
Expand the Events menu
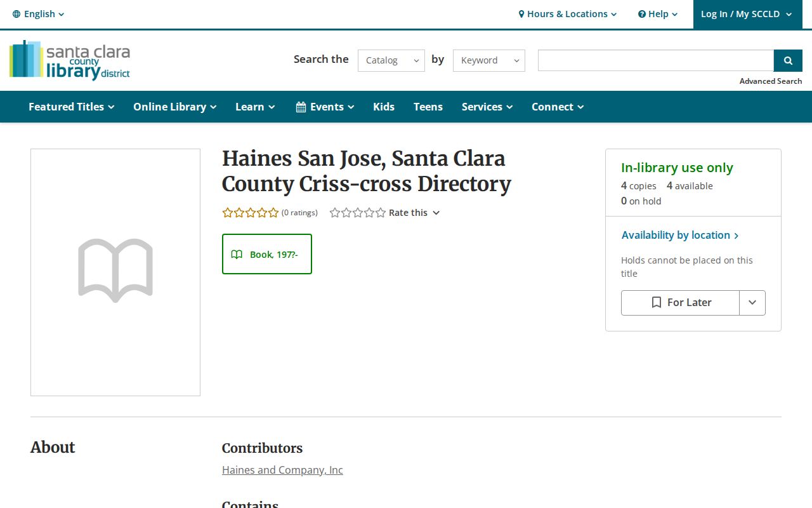tap(325, 107)
